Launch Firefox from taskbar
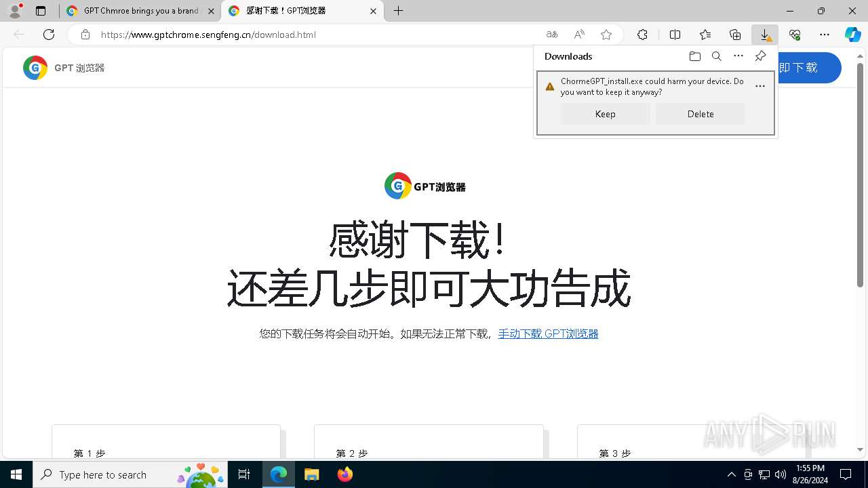This screenshot has width=868, height=488. tap(345, 474)
